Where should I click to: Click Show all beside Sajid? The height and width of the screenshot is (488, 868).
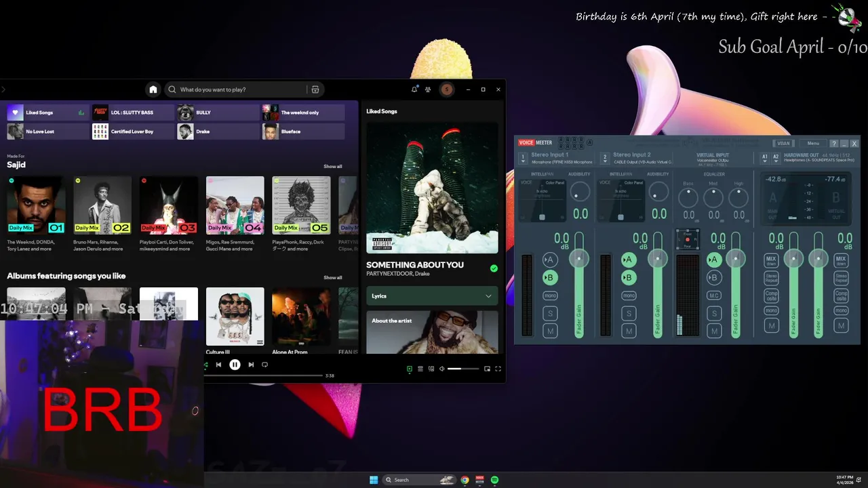[332, 166]
